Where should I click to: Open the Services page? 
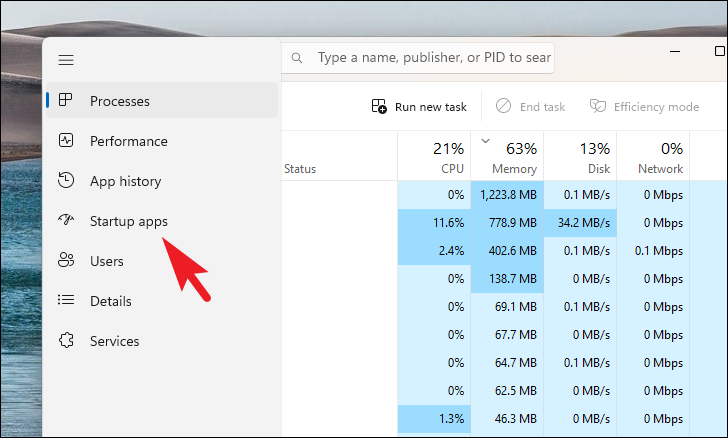[x=162, y=340]
